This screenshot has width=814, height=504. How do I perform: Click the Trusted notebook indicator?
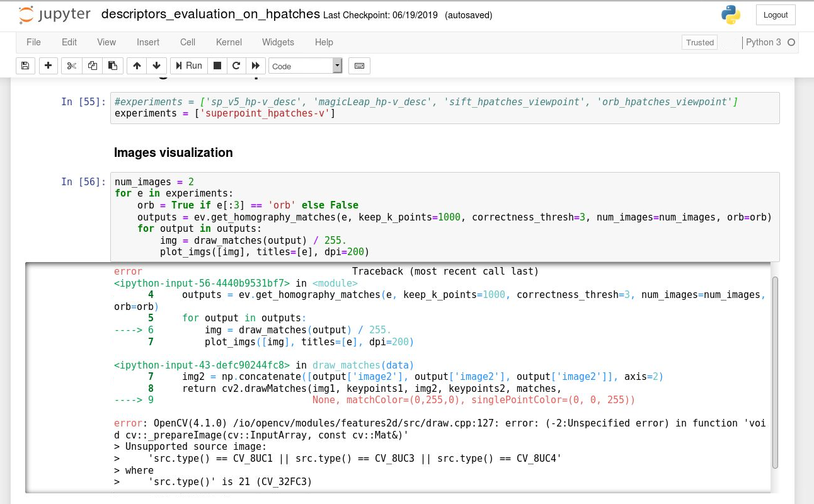click(699, 42)
